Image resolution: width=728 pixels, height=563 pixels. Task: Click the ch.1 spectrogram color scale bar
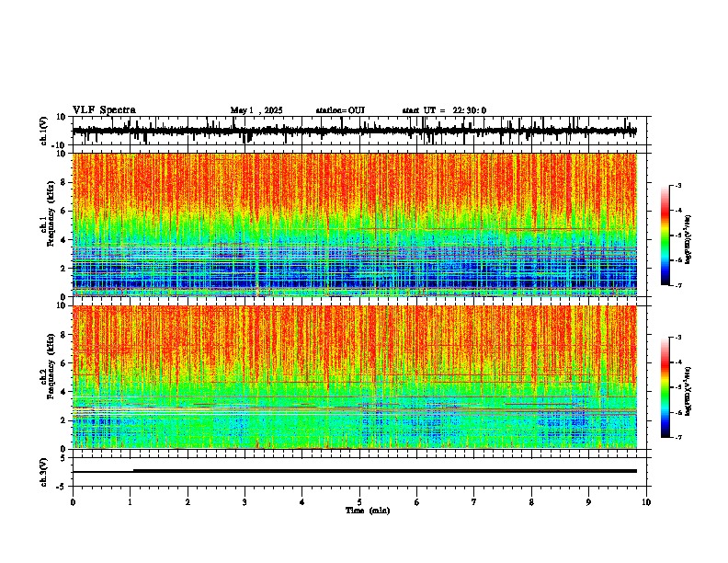click(665, 236)
